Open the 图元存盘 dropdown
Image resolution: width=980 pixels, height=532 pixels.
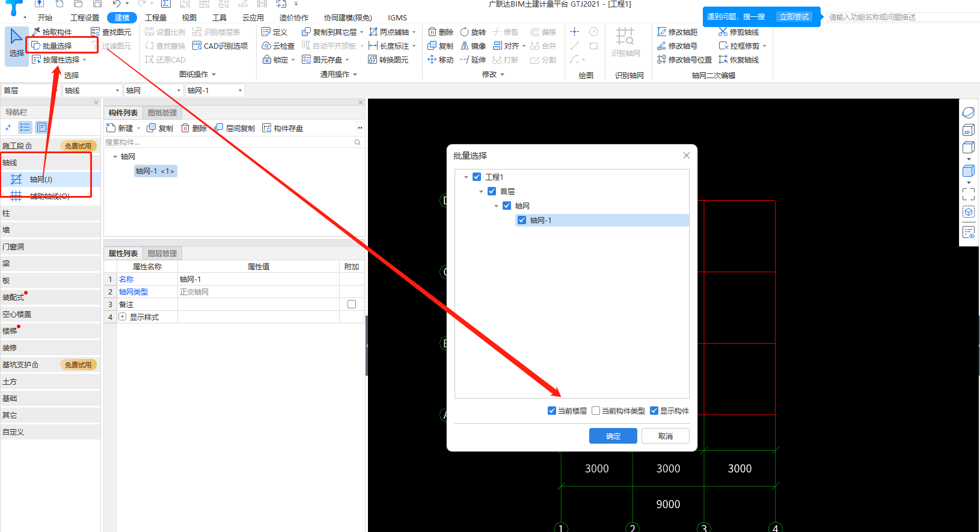pyautogui.click(x=347, y=60)
